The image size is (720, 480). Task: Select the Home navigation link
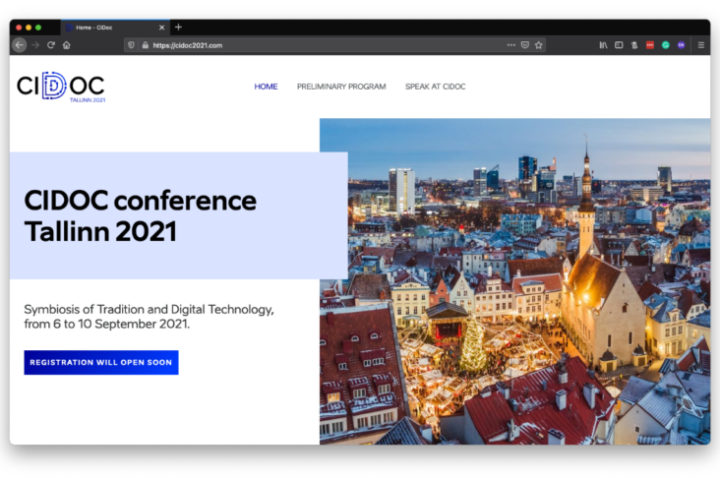coord(266,87)
